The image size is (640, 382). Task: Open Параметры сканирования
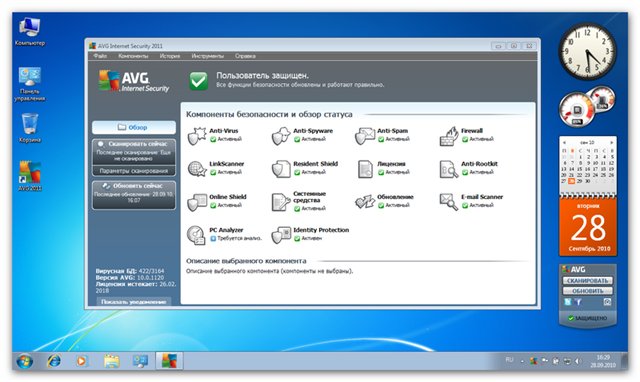pos(134,171)
